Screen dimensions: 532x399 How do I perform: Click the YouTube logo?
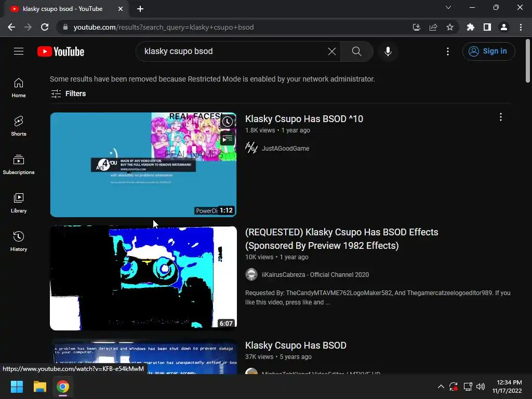[61, 51]
